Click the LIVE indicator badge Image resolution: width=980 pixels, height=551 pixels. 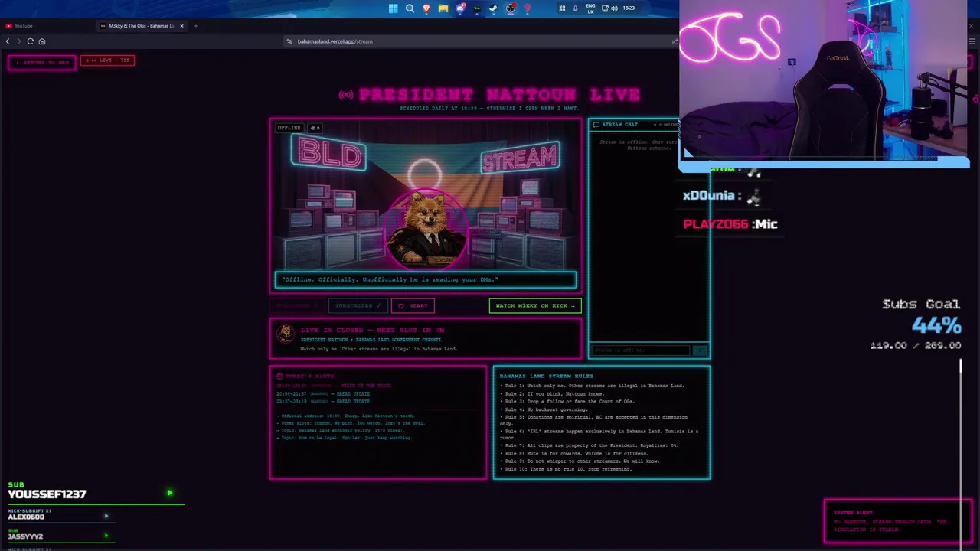pyautogui.click(x=107, y=60)
